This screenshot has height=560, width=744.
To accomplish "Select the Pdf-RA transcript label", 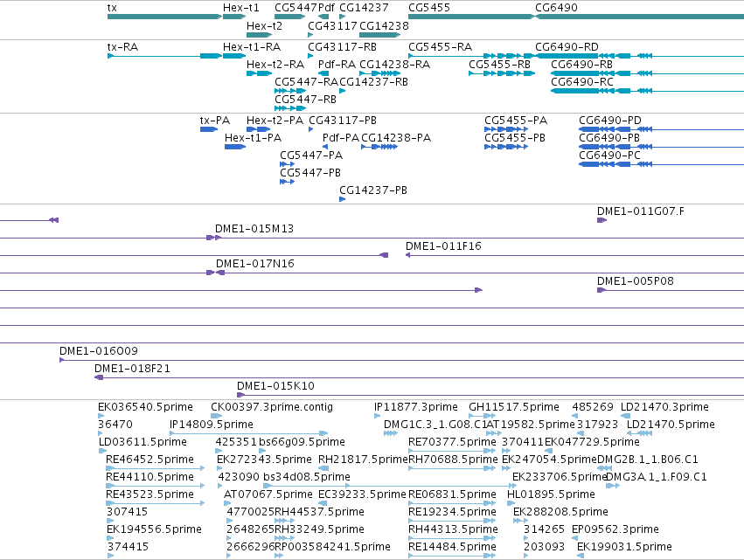I will [x=337, y=64].
